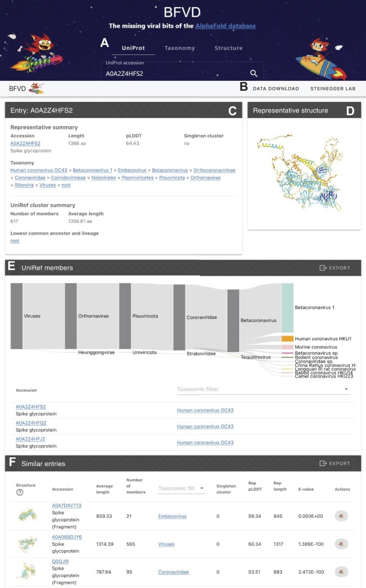Export the UniRef members list
Screen dimensions: 366x588
pos(334,268)
